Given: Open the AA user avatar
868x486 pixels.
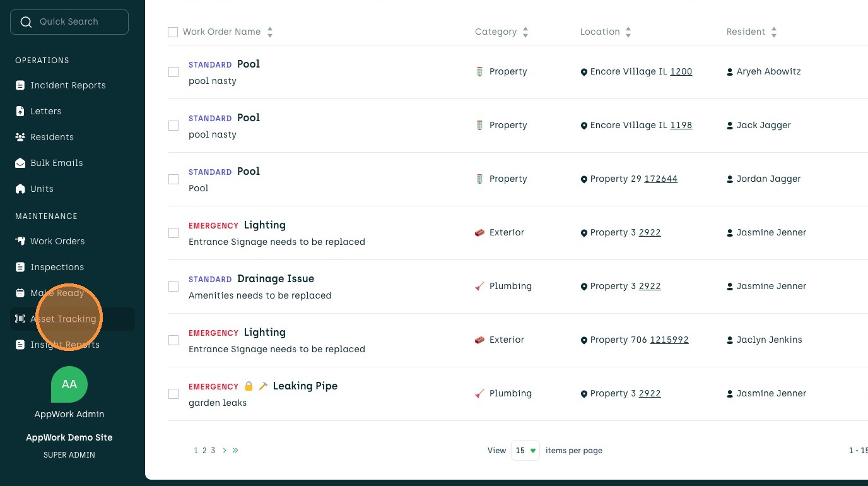Looking at the screenshot, I should point(69,384).
